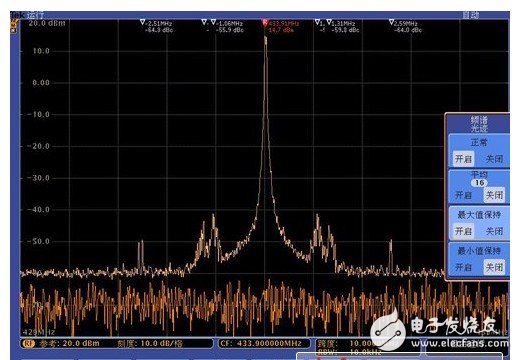This screenshot has width=518, height=360.
Task: Click the -64.0 dBc marker readout
Action: (x=408, y=30)
